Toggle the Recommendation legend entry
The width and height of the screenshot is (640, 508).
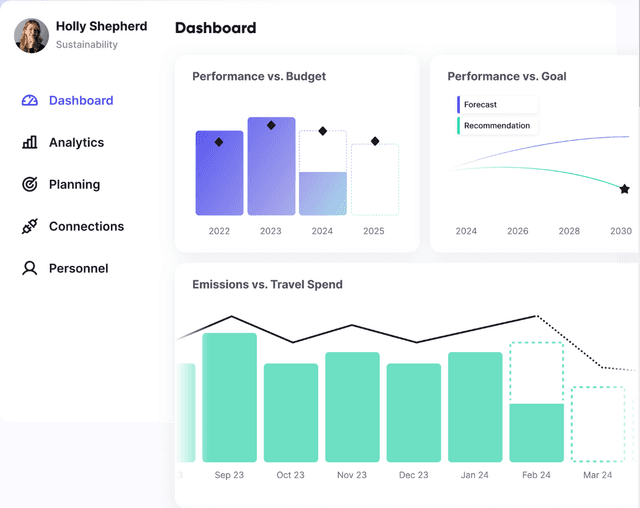point(497,126)
